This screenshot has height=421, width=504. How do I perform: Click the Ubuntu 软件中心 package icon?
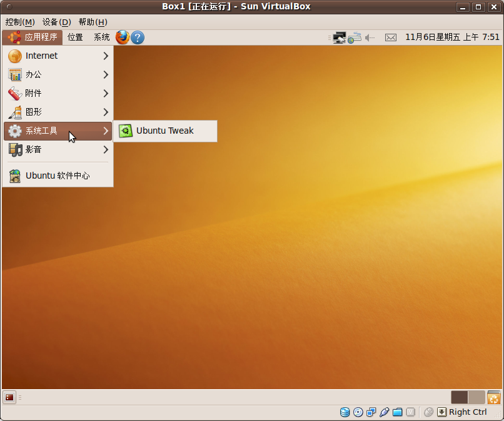[15, 176]
